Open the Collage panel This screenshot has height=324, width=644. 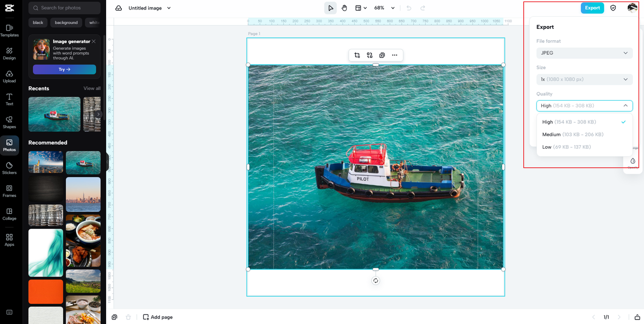coord(9,214)
